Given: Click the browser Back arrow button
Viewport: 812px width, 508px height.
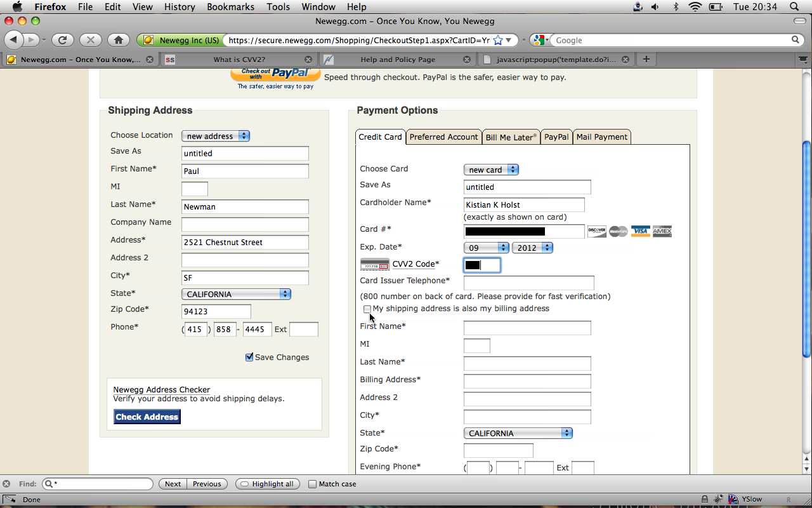Looking at the screenshot, I should pos(13,40).
